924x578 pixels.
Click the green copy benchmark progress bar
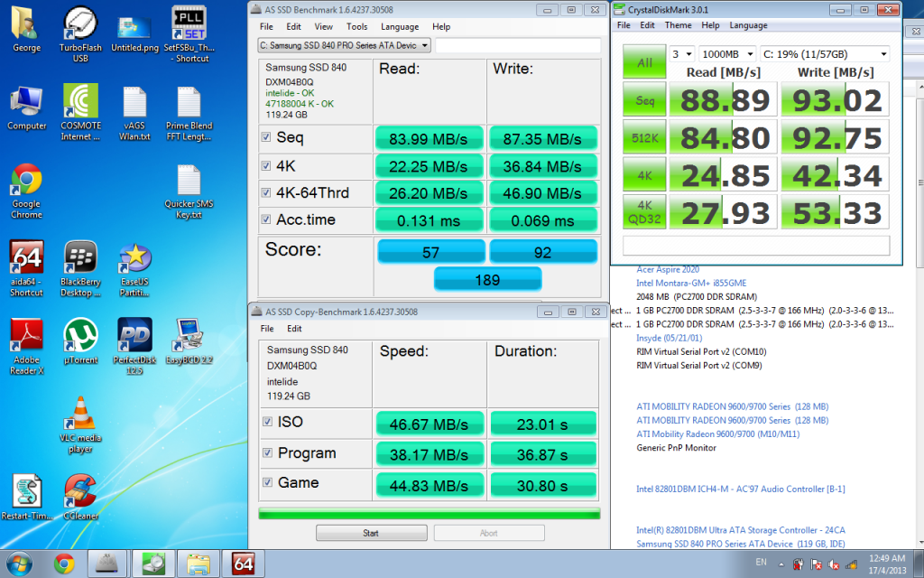430,514
